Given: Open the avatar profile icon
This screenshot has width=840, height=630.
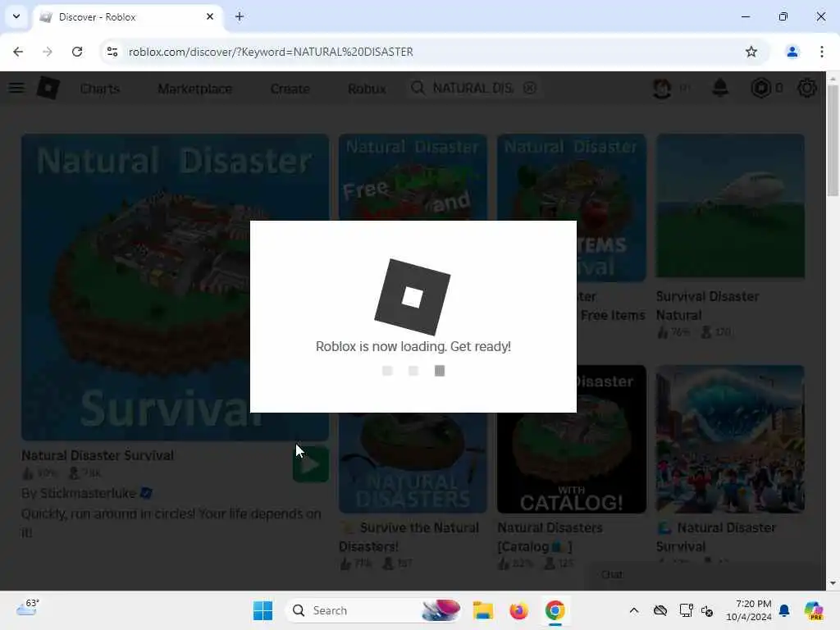Looking at the screenshot, I should (x=662, y=88).
